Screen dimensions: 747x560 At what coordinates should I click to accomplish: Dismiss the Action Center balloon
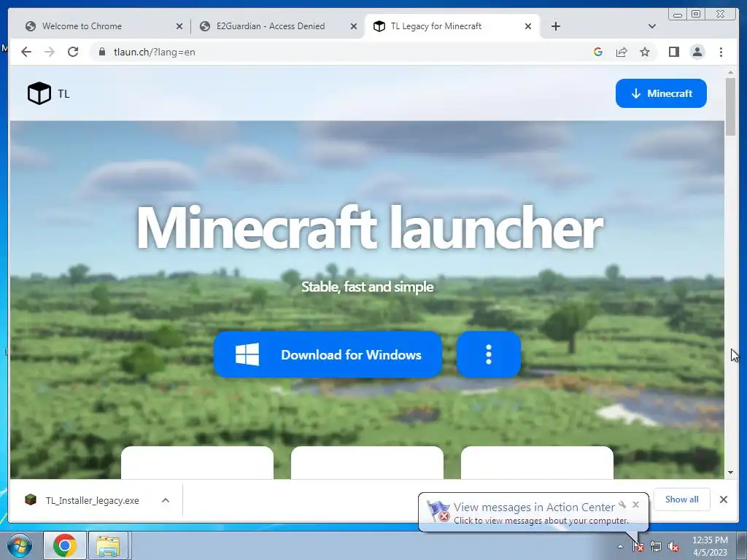pyautogui.click(x=635, y=505)
